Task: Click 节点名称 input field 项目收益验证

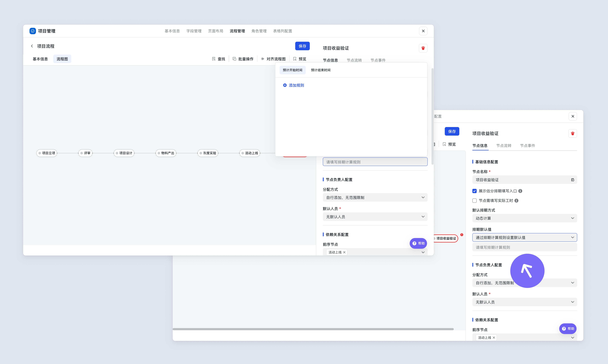Action: 525,180
